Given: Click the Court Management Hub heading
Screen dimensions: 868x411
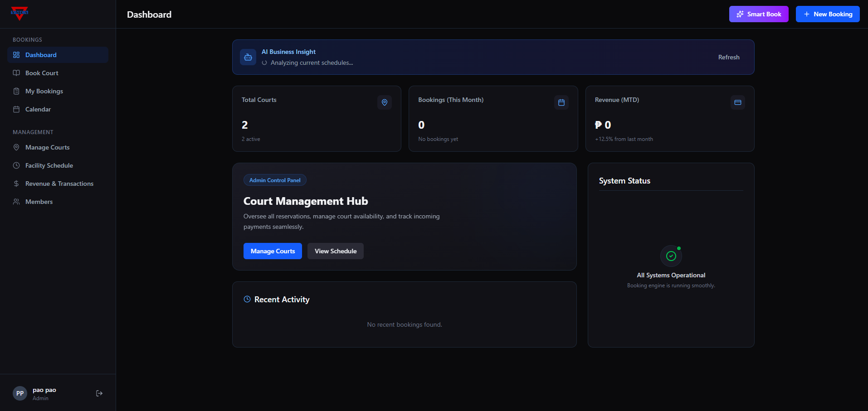Looking at the screenshot, I should pyautogui.click(x=306, y=201).
